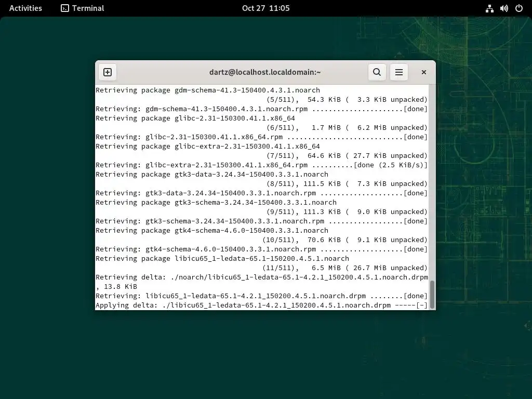Screen dimensions: 532x399
Task: Click 'Retrieving: glibc-2.31-150300.41.1.x86_64.rpm' line
Action: (262, 137)
